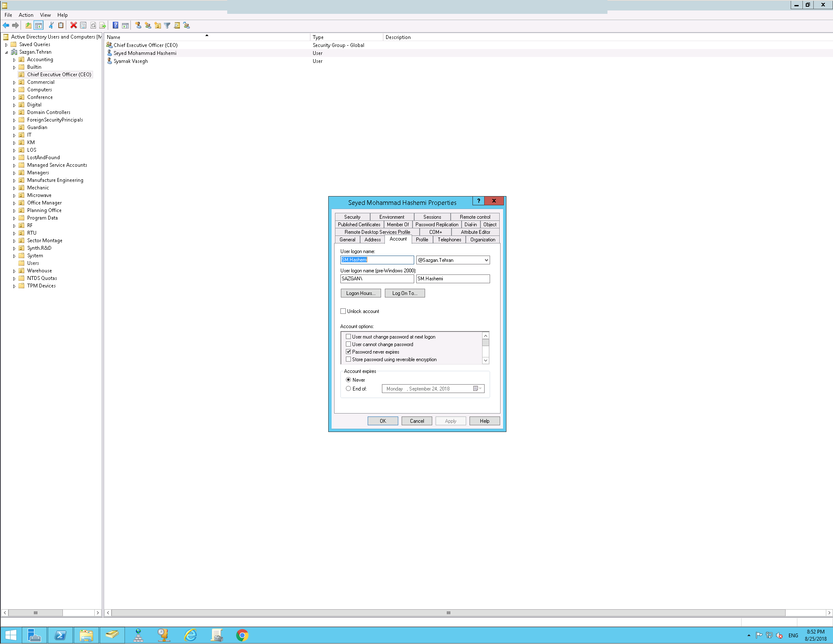Click the Find objects magnifier icon
The height and width of the screenshot is (644, 833).
177,25
